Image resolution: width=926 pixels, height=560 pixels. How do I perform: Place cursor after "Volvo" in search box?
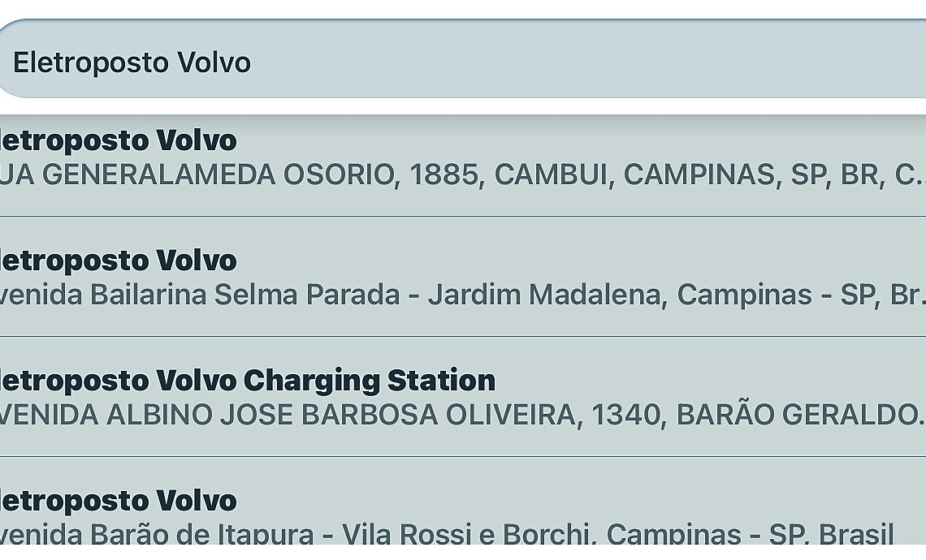coord(252,62)
